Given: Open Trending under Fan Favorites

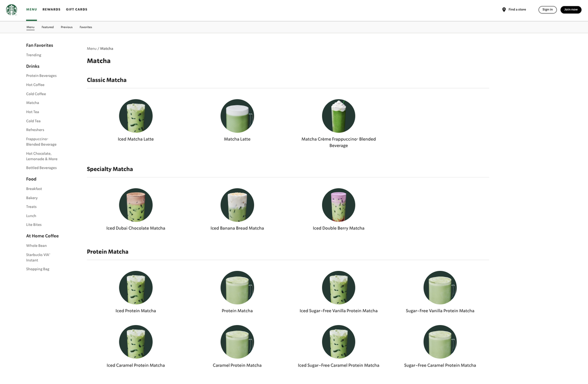Looking at the screenshot, I should coord(34,55).
